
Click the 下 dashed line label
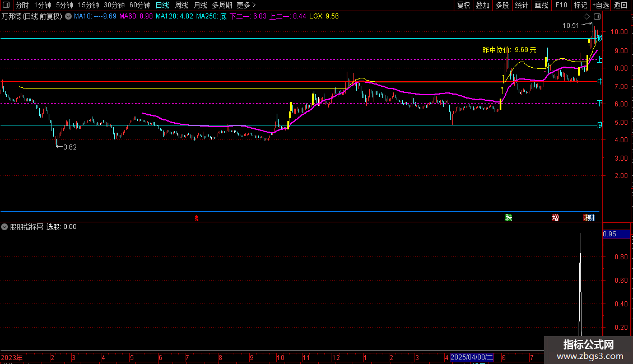point(599,103)
